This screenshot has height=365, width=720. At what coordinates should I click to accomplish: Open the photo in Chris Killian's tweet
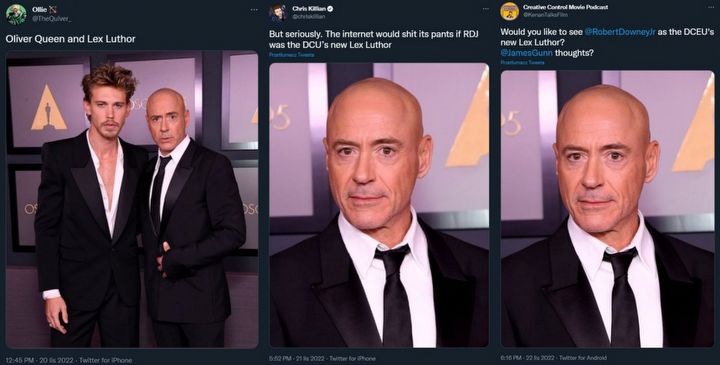click(379, 205)
